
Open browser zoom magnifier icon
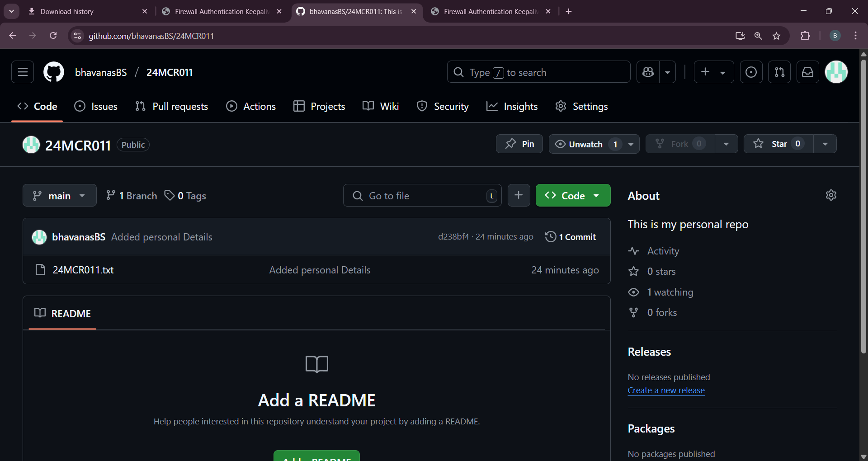[x=758, y=36]
